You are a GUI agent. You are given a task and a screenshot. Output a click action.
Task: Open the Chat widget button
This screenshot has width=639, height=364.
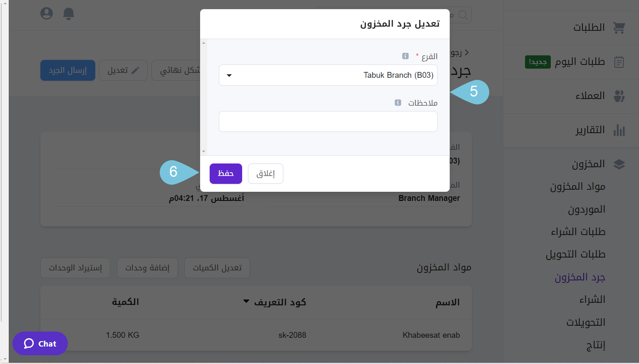[40, 344]
